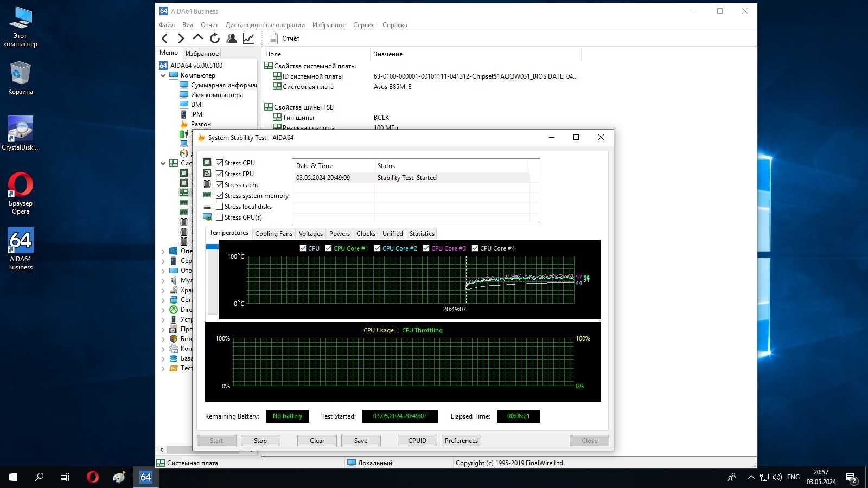Open taskbar search magnifier
The image size is (868, 488).
(x=39, y=477)
